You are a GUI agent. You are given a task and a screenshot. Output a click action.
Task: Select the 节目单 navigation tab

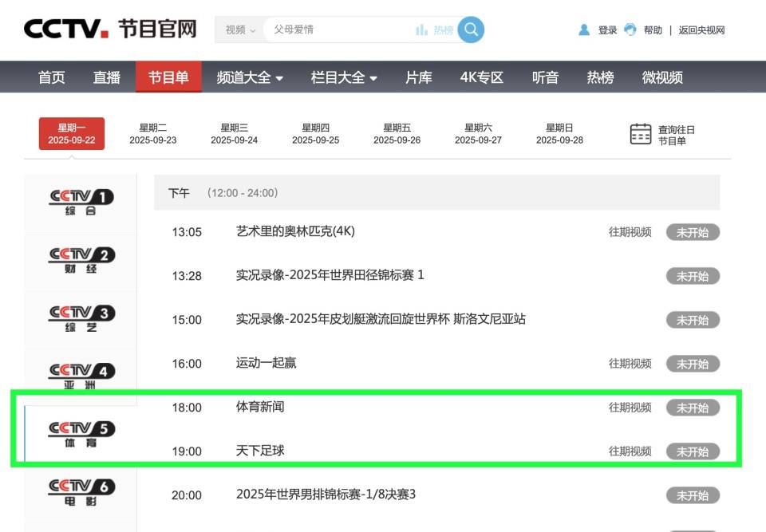click(168, 77)
